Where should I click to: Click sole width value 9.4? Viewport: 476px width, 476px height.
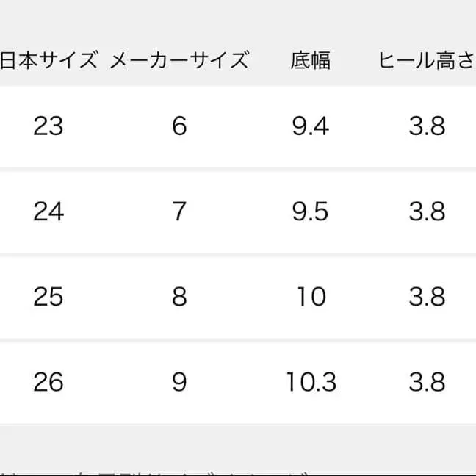[x=310, y=127]
